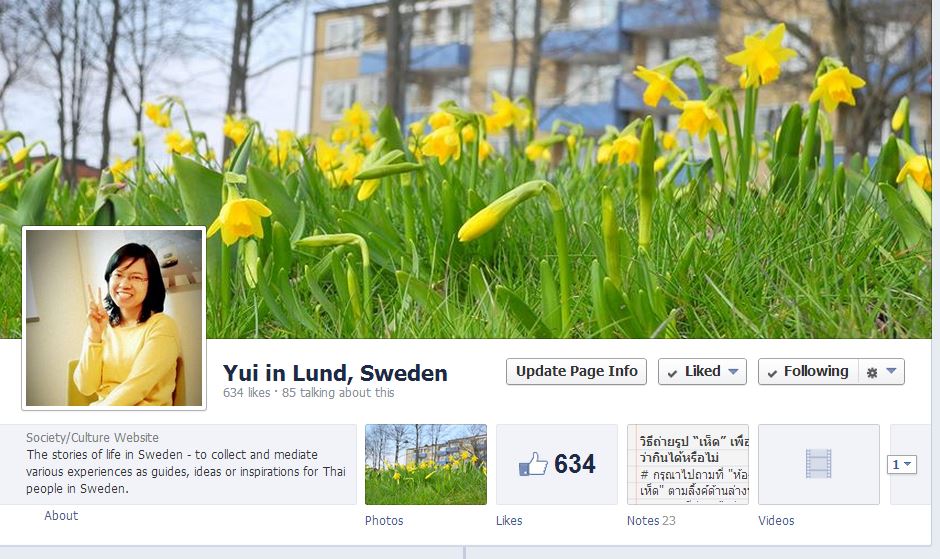
Task: Open the dropdown arrow next to gear
Action: (891, 371)
